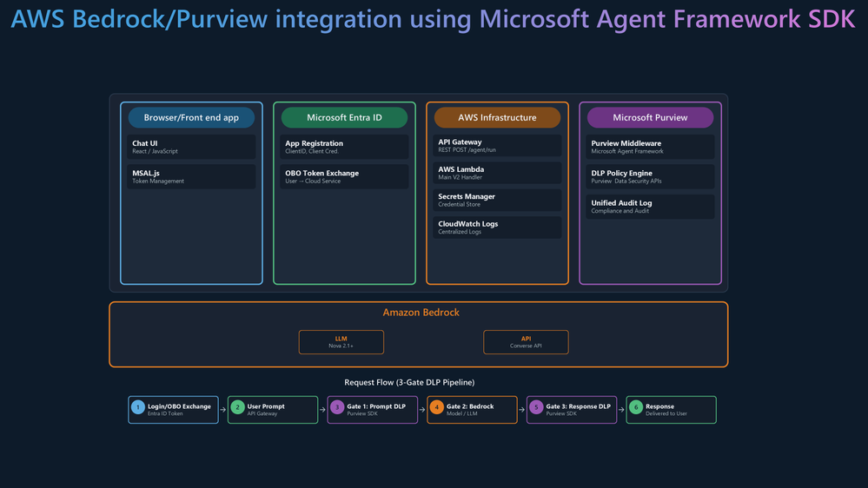Select the DLP Policy Engine card
The height and width of the screenshot is (488, 868).
650,176
